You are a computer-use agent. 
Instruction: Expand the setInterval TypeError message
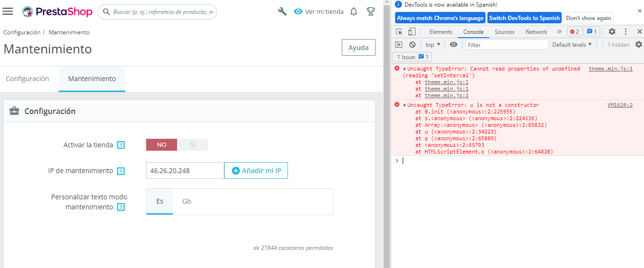(405, 69)
